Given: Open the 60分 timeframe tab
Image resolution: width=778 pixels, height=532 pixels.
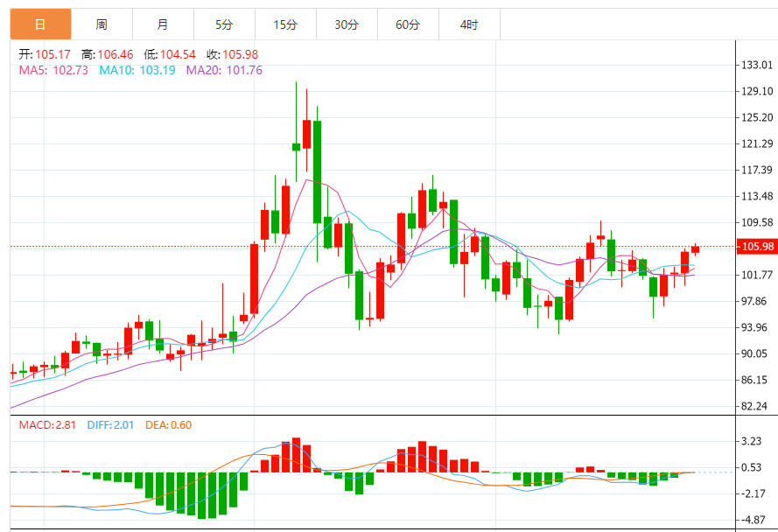Looking at the screenshot, I should 408,24.
